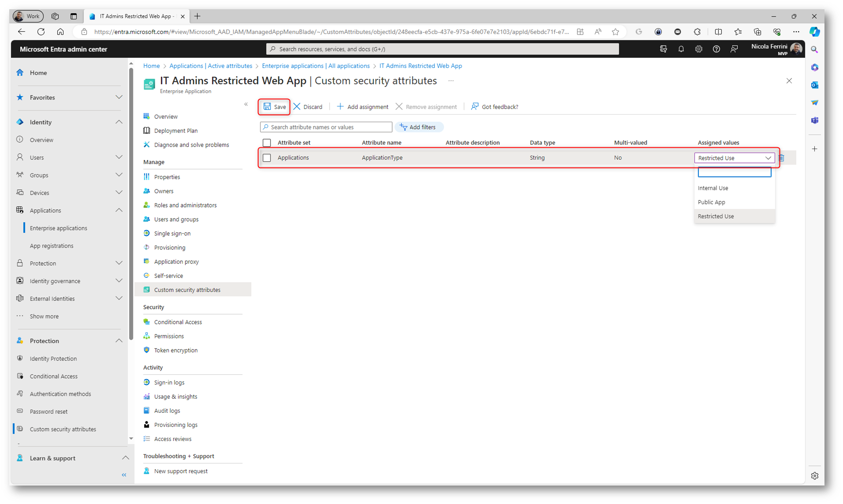
Task: Tick the checkbox for the Applications row
Action: [267, 158]
